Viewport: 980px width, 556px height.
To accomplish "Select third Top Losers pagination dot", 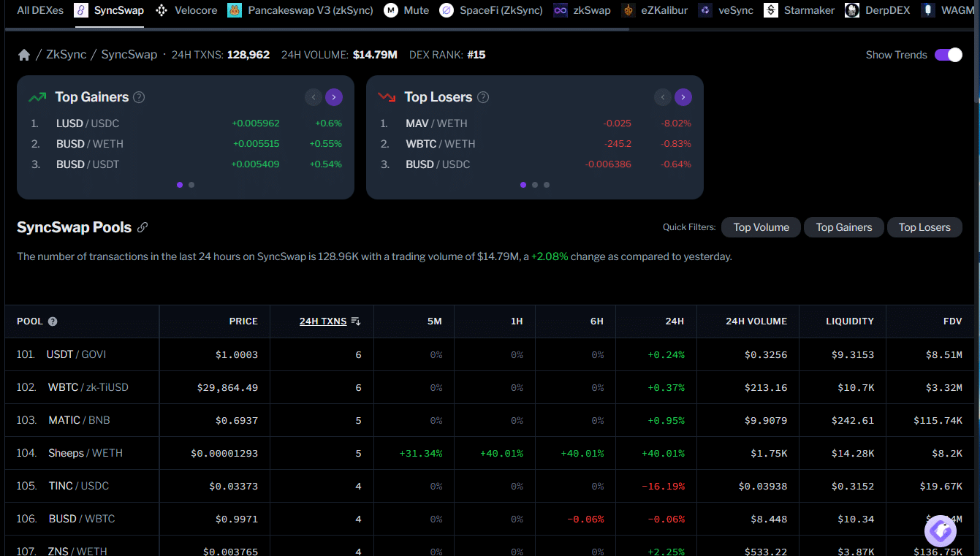I will click(547, 185).
